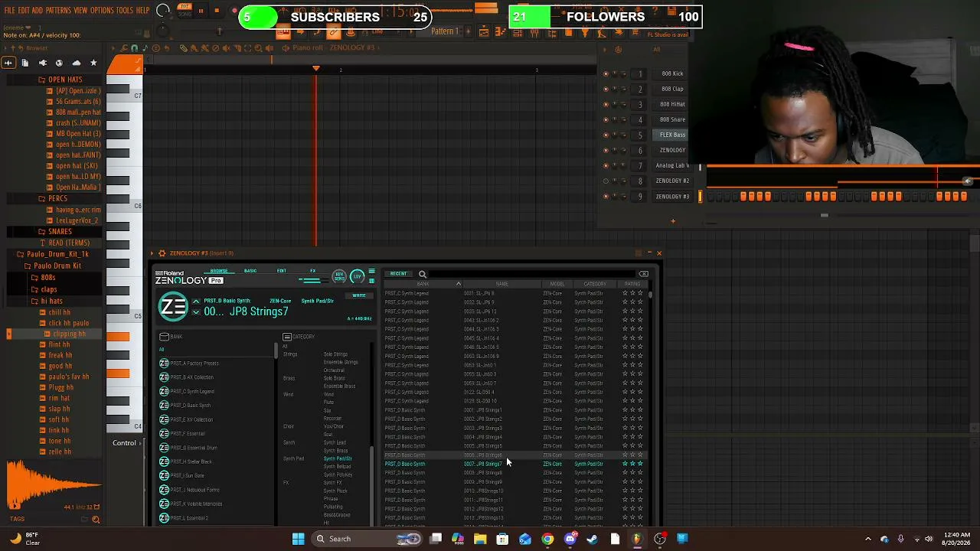
Task: Open the FX tab in Zenology
Action: tap(312, 271)
